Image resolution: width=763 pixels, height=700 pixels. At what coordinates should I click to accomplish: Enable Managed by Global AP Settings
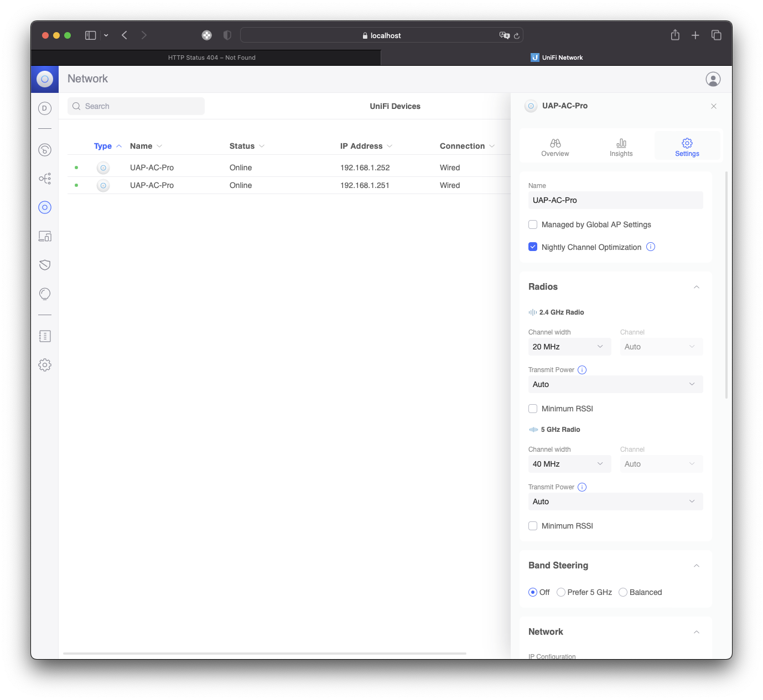pos(533,224)
